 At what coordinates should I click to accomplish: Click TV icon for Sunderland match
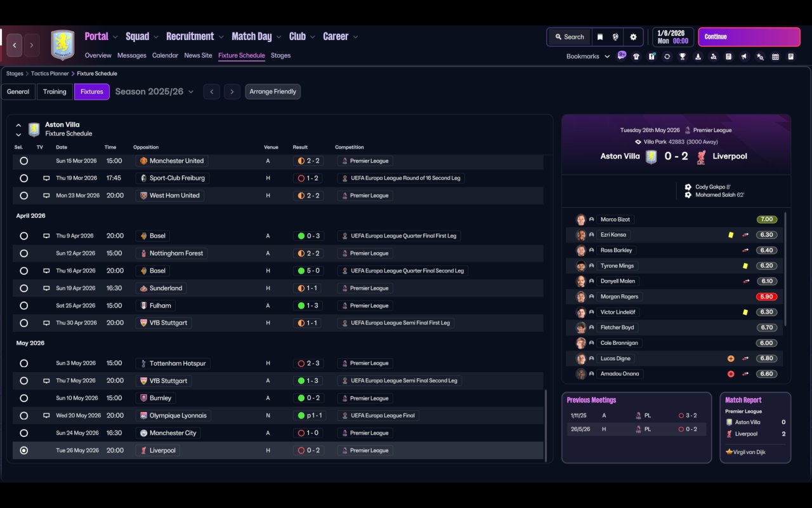[x=46, y=288]
